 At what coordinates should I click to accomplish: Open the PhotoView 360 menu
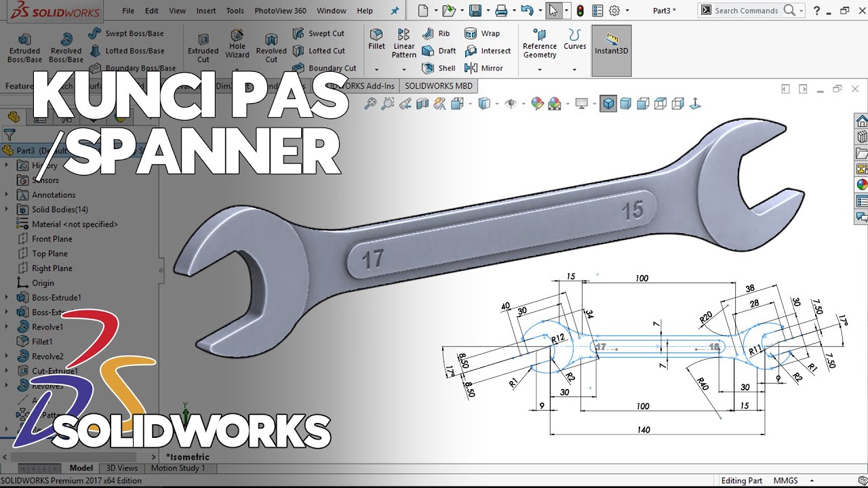click(280, 11)
